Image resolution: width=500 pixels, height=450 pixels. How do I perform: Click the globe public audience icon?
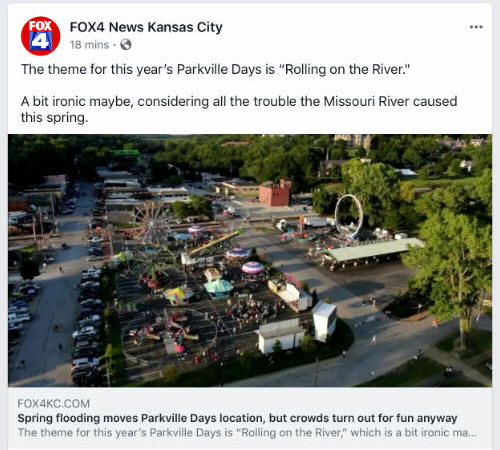point(126,45)
